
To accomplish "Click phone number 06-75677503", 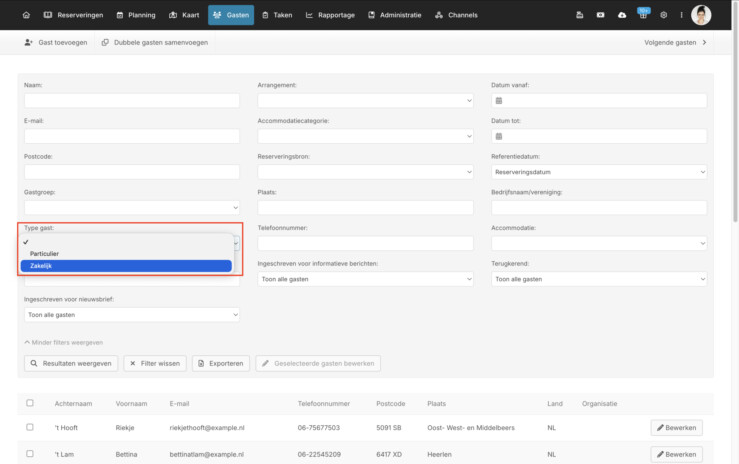I will (x=319, y=428).
